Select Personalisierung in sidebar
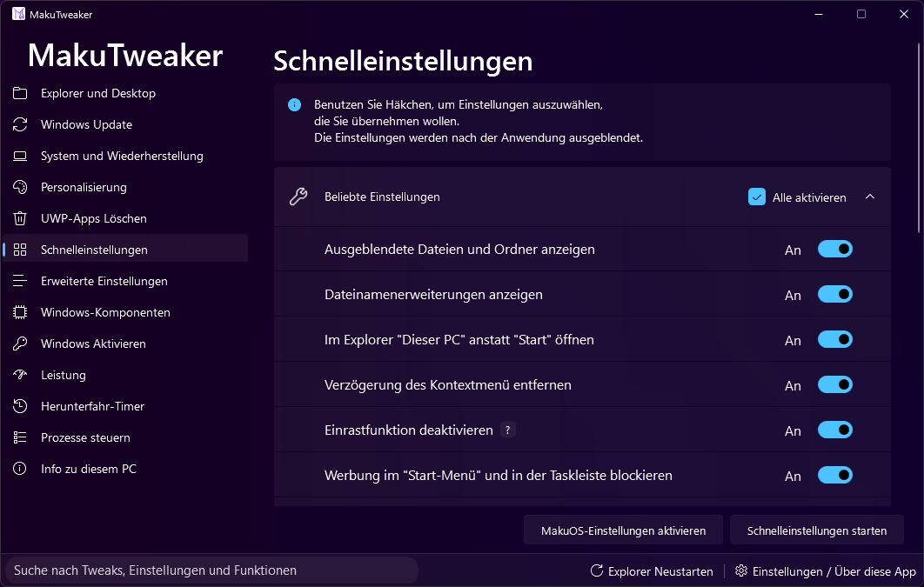 (125, 187)
